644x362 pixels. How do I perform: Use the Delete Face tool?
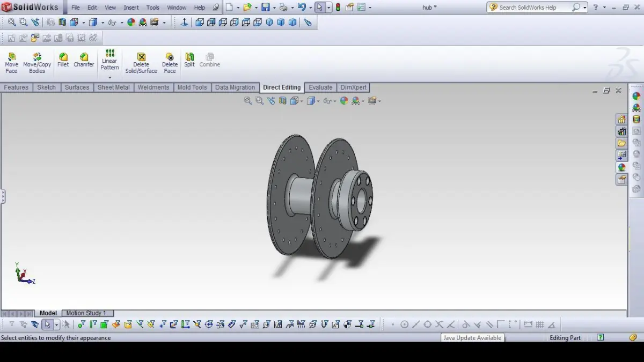(170, 63)
